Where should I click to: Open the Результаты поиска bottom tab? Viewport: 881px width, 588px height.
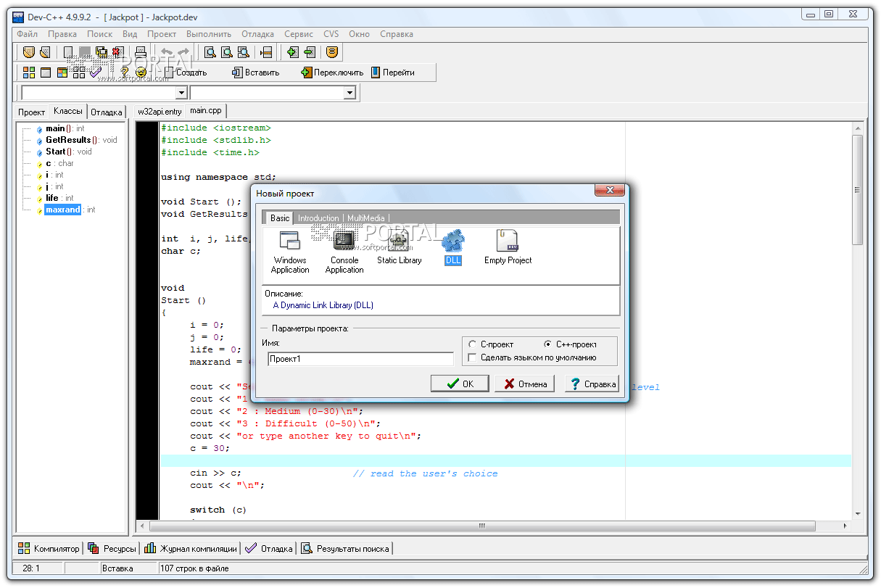tap(345, 549)
